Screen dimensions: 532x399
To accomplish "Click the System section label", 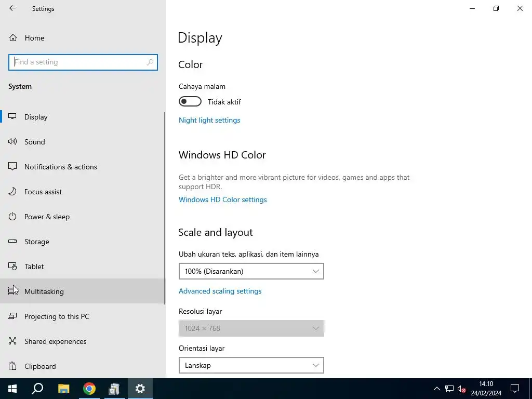I will 20,87.
